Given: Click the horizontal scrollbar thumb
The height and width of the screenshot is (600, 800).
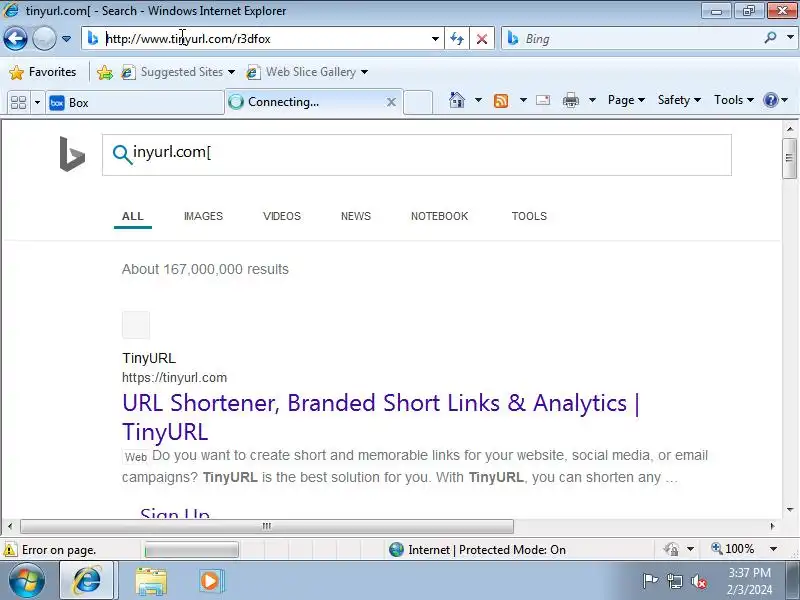Looking at the screenshot, I should pos(266,526).
